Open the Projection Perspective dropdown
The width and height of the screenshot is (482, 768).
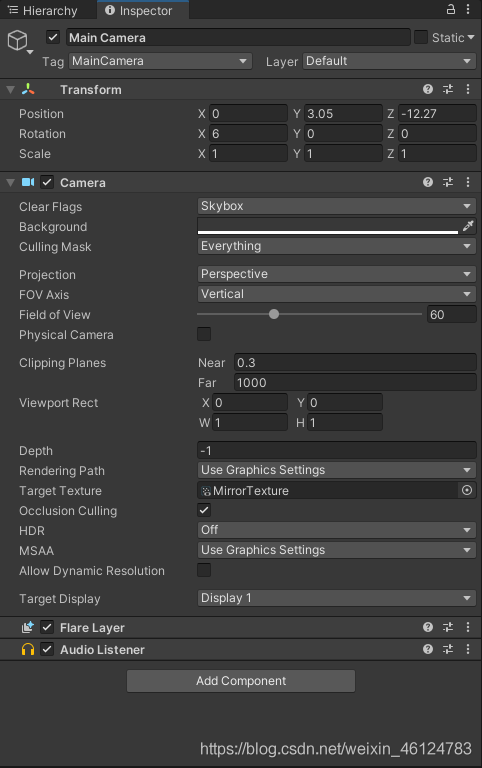coord(337,274)
